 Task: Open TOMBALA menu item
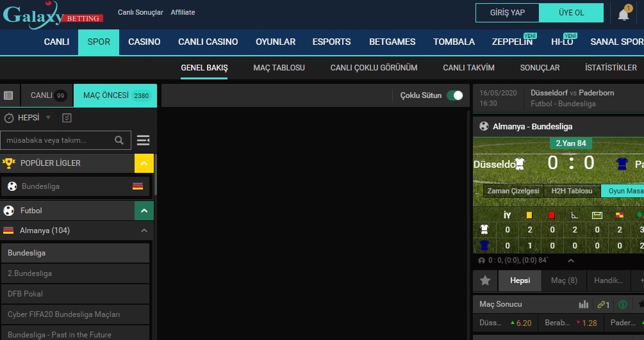pos(454,42)
